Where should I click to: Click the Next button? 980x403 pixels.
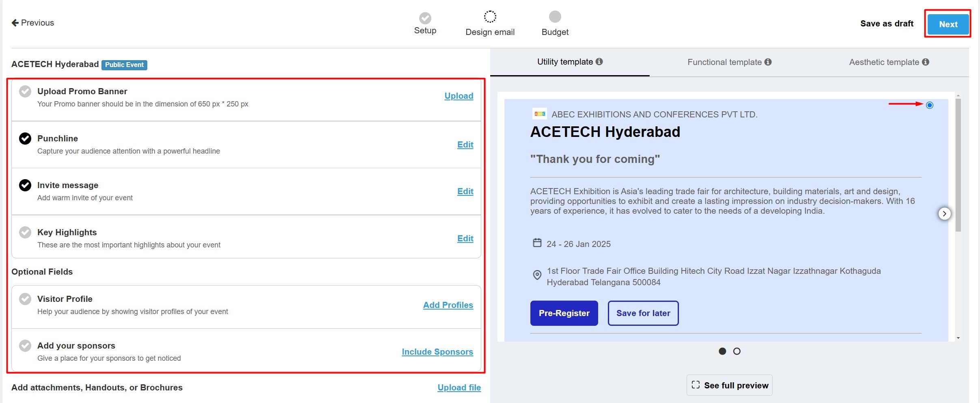[x=948, y=24]
